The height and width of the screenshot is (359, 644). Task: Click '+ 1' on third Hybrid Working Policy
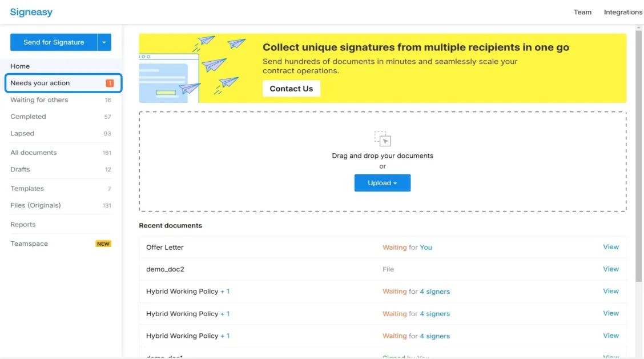(225, 336)
